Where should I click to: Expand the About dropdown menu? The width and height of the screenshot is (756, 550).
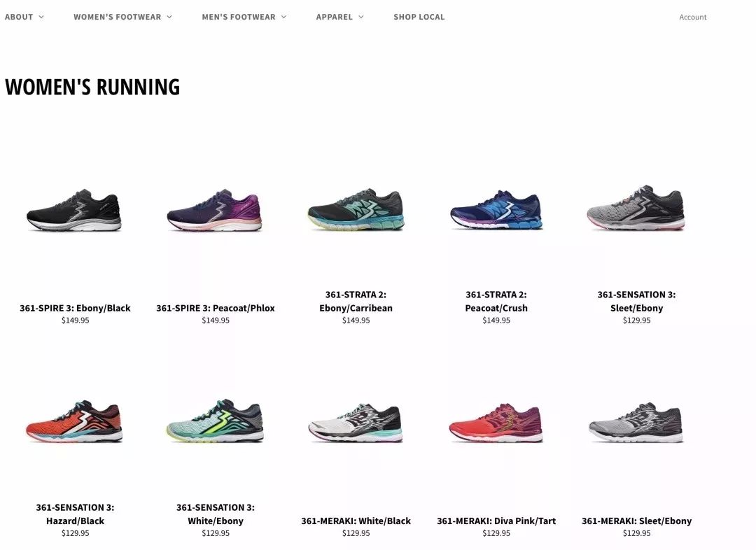24,17
